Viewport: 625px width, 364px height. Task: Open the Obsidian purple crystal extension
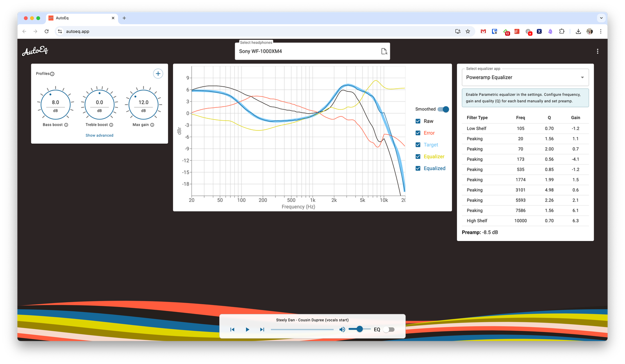point(550,31)
